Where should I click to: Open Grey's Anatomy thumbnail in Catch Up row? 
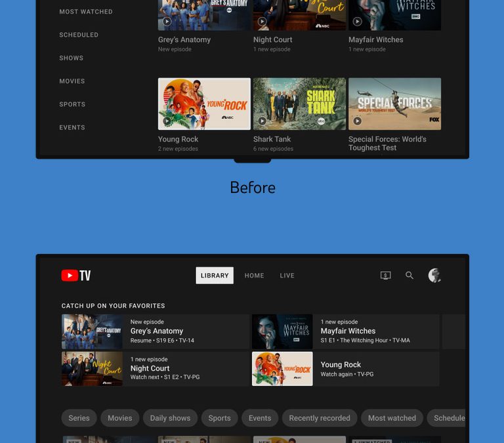point(93,331)
